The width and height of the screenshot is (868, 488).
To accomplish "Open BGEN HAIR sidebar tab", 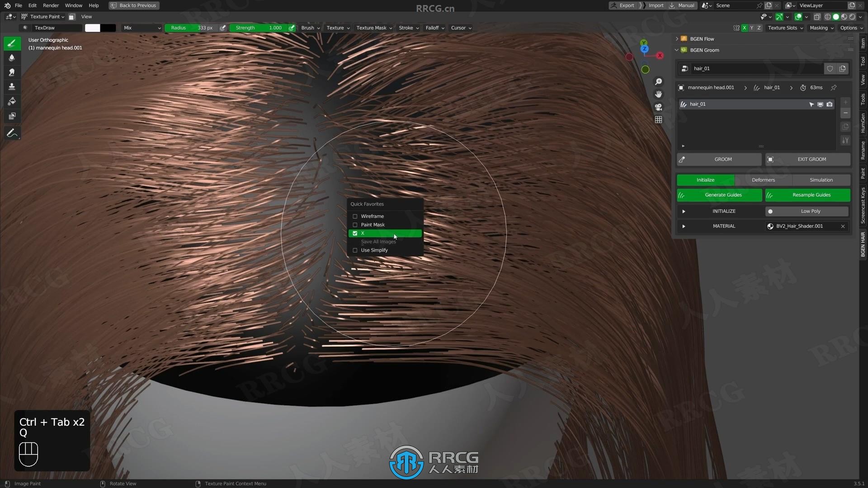I will click(x=863, y=244).
